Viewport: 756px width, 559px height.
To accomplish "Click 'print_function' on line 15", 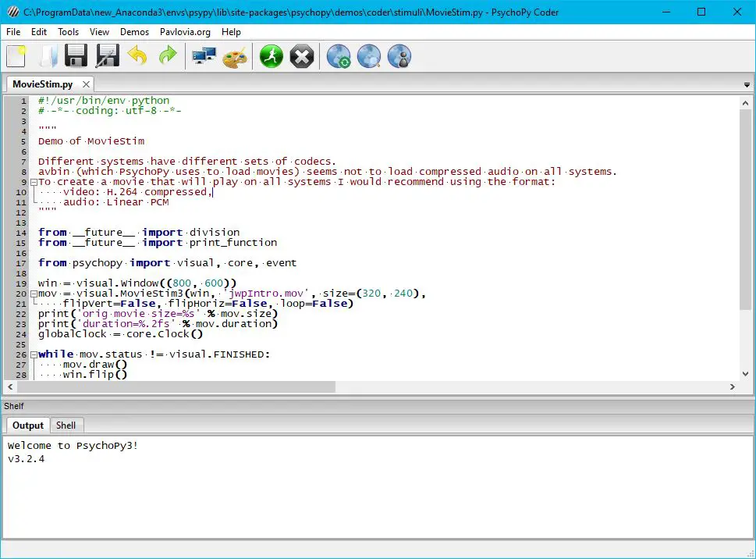I will pyautogui.click(x=233, y=243).
